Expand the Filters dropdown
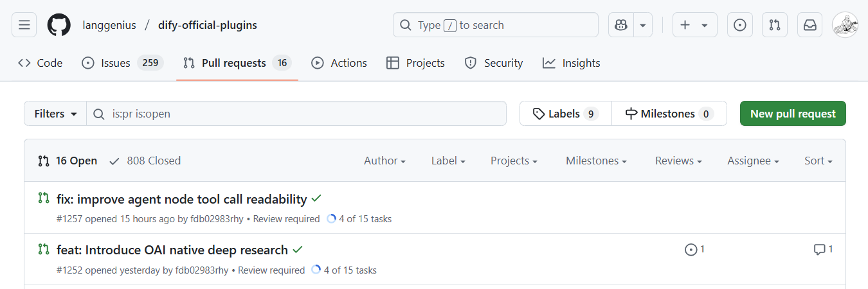The height and width of the screenshot is (289, 868). 55,114
